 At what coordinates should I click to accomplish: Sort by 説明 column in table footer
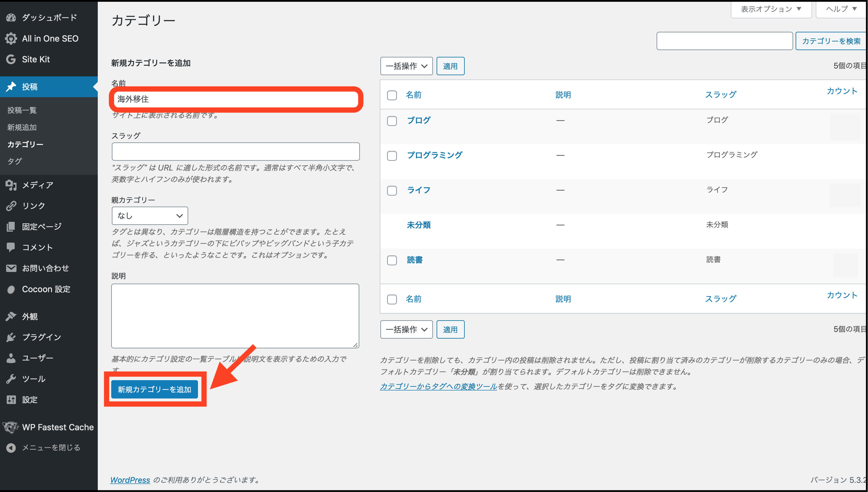563,299
